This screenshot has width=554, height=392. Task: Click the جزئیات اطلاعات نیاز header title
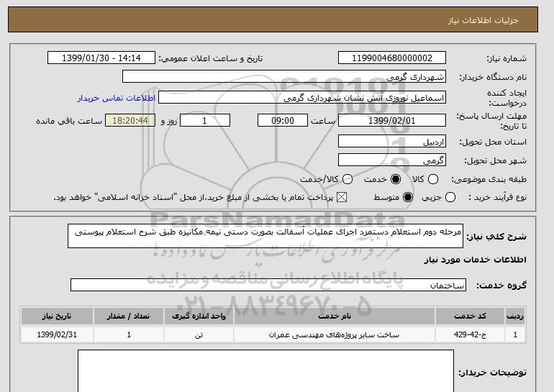click(x=483, y=20)
